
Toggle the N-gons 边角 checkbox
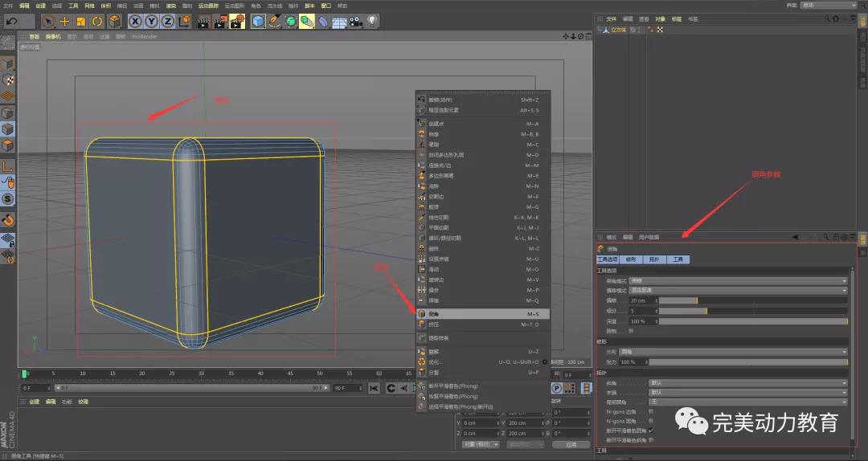click(651, 411)
